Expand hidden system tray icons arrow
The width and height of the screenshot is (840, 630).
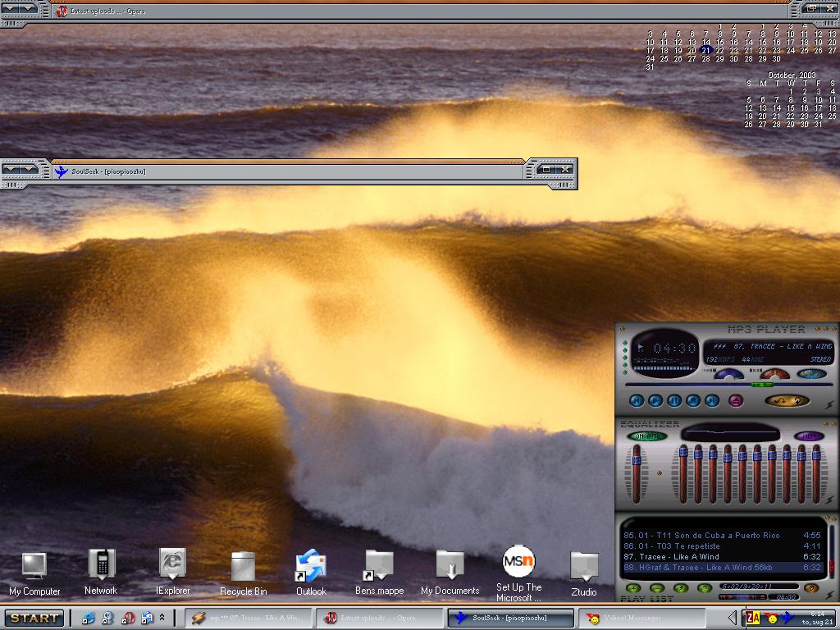[x=733, y=618]
